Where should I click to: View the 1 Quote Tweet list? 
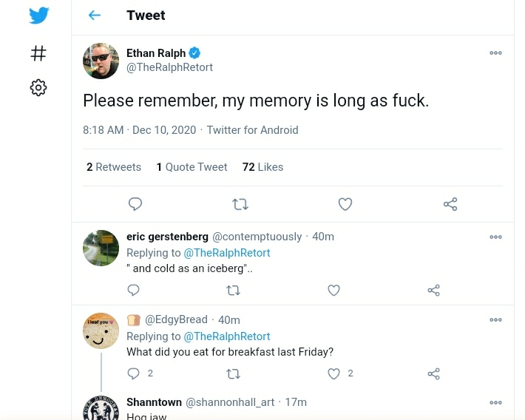pos(192,167)
